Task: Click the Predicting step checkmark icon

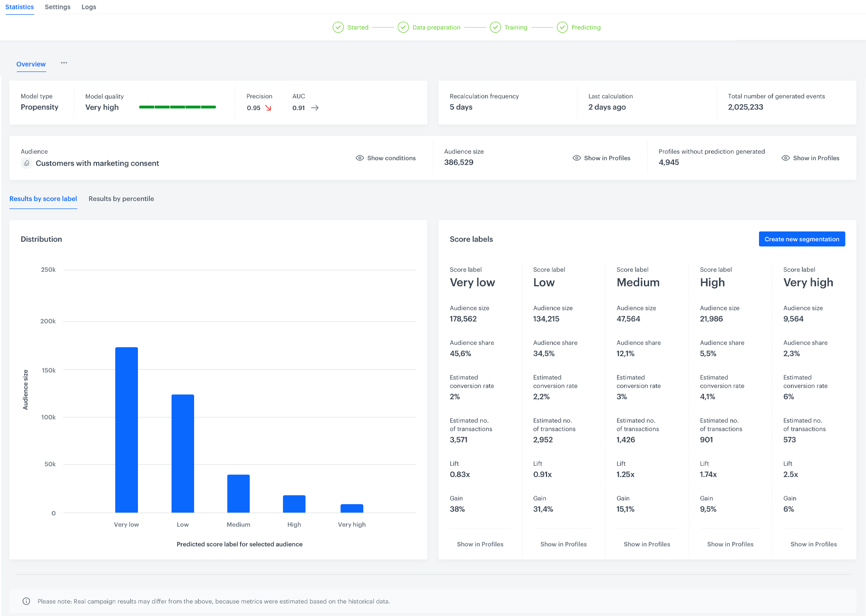Action: (562, 28)
